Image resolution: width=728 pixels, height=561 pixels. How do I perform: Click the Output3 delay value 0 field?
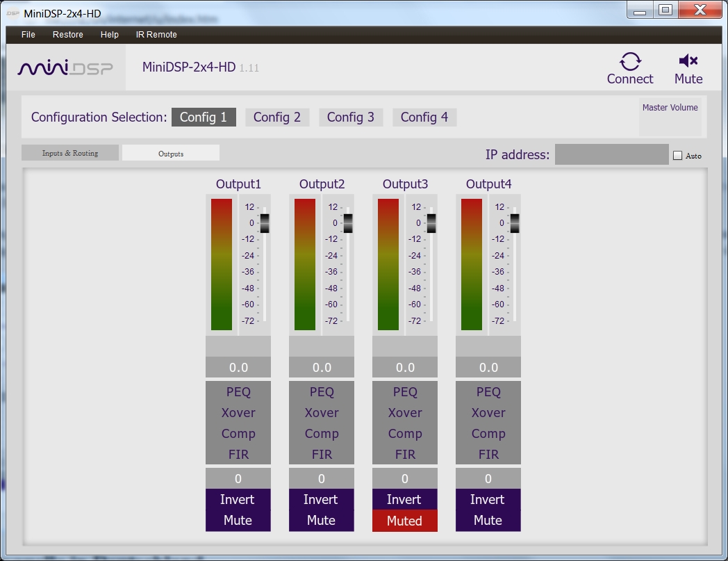click(405, 479)
